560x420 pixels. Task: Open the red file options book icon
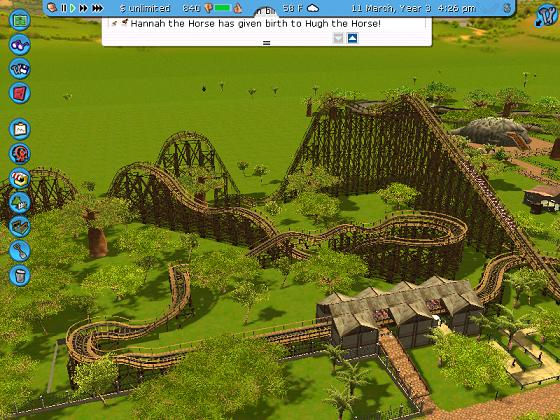[x=20, y=93]
